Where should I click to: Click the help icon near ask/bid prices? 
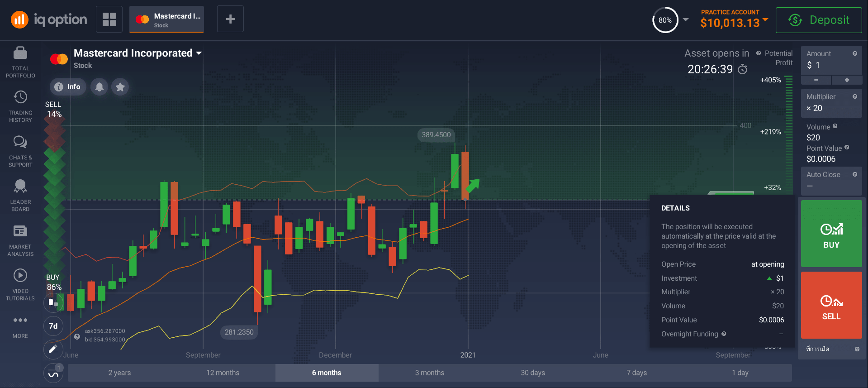77,336
